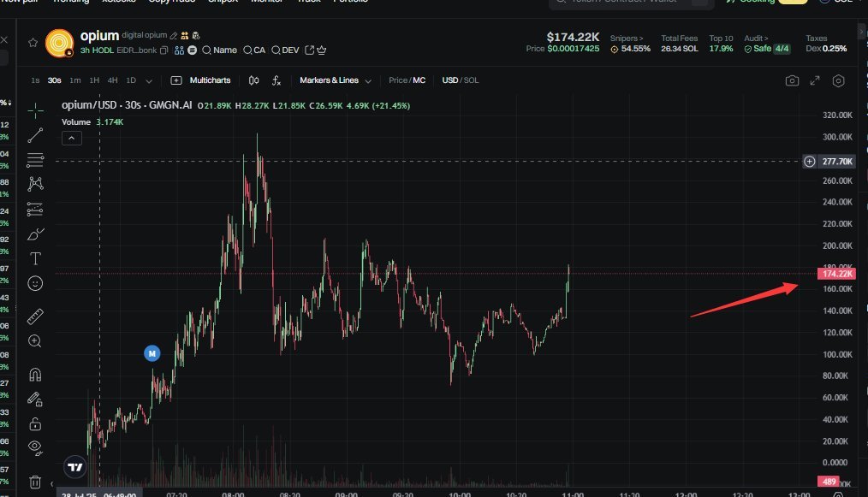Select the trend line drawing tool

[x=35, y=135]
